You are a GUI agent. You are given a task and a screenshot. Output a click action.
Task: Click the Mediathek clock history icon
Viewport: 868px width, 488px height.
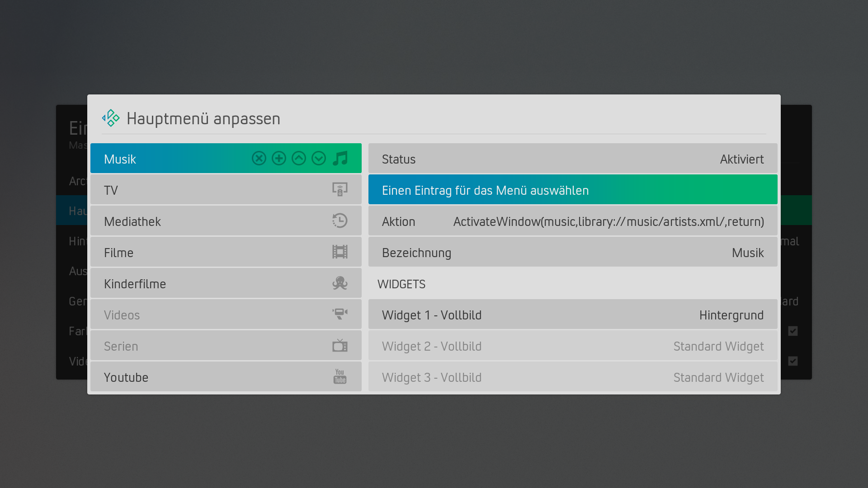click(x=340, y=221)
